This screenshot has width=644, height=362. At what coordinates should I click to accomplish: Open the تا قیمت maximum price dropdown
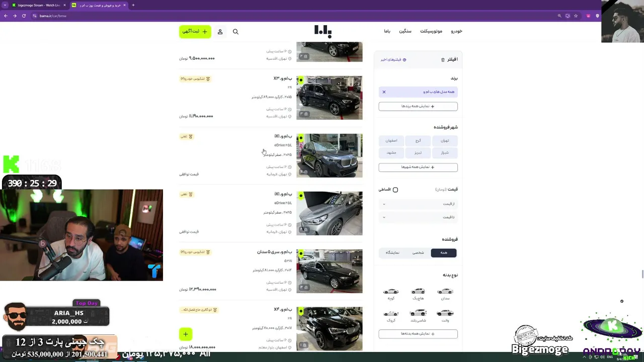418,217
